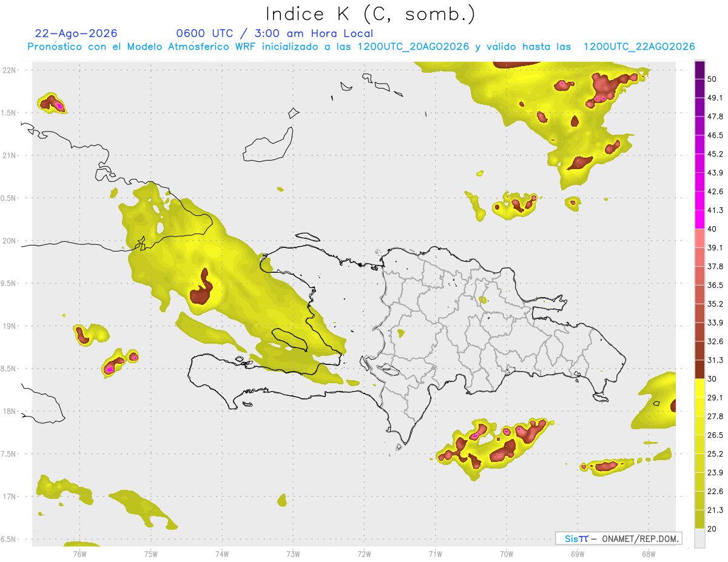
Task: Click the '18N' latitude label
Action: [10, 411]
